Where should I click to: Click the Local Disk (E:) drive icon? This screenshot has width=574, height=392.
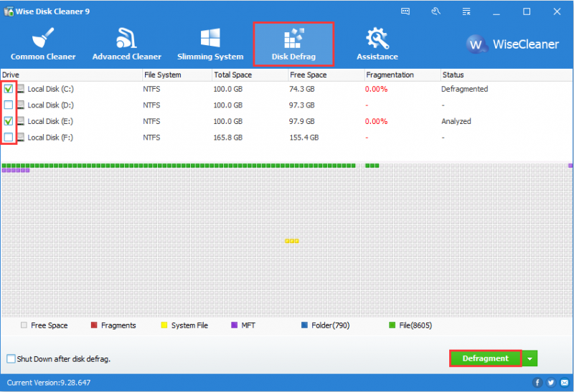(x=21, y=121)
